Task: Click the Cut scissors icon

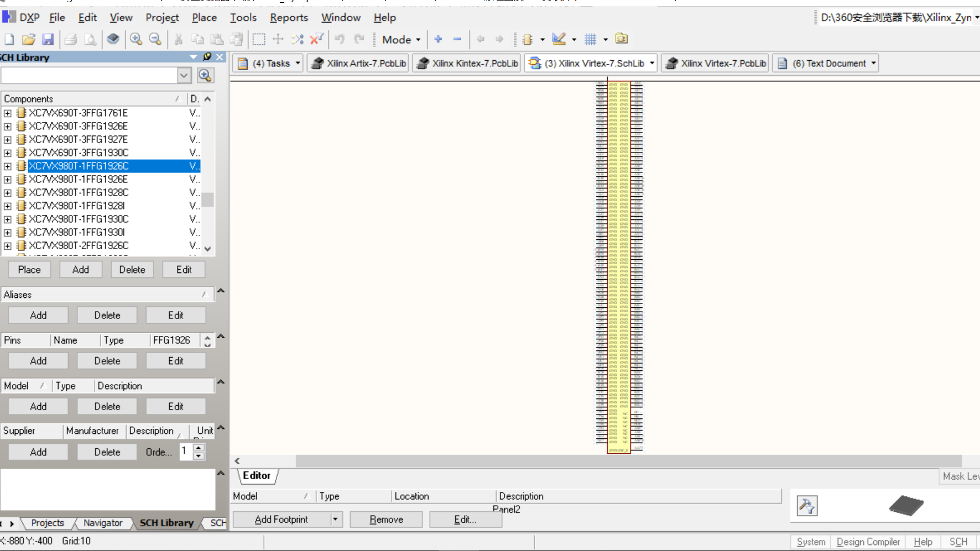Action: (178, 39)
